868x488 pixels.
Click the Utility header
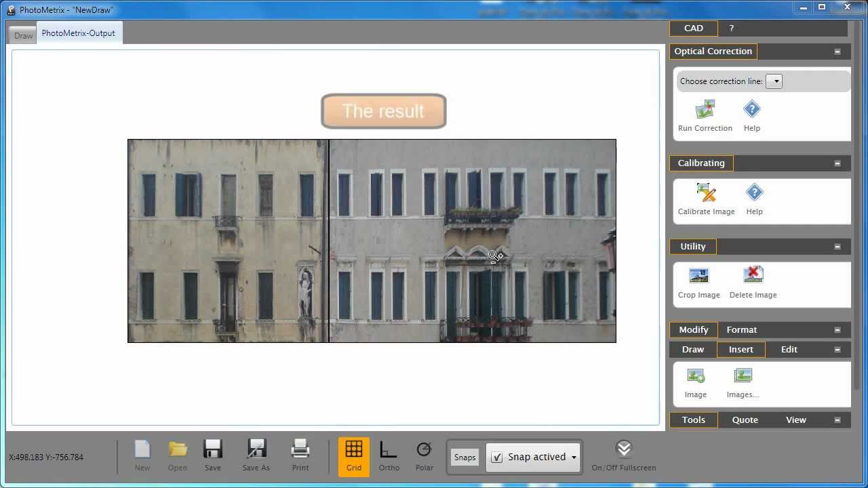(x=693, y=247)
